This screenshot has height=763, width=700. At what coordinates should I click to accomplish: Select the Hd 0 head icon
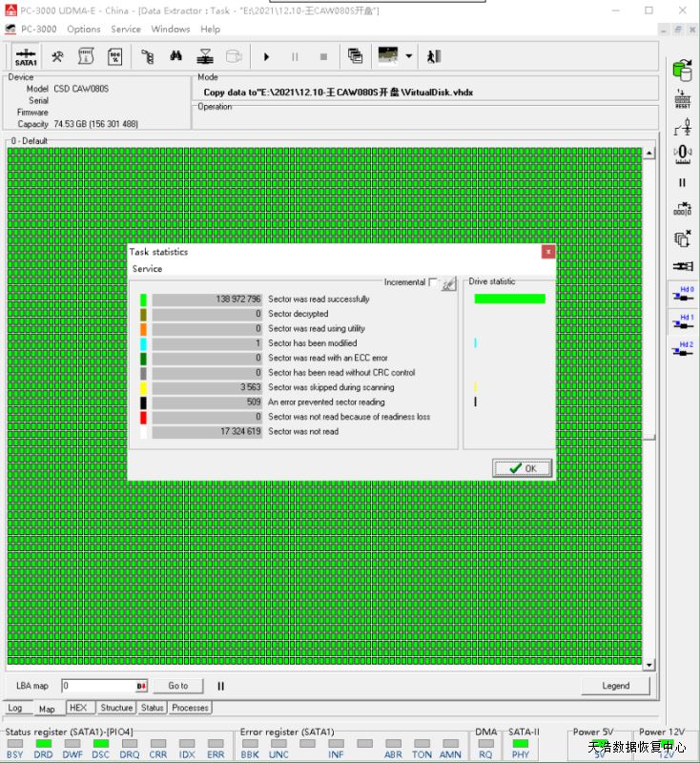[683, 294]
